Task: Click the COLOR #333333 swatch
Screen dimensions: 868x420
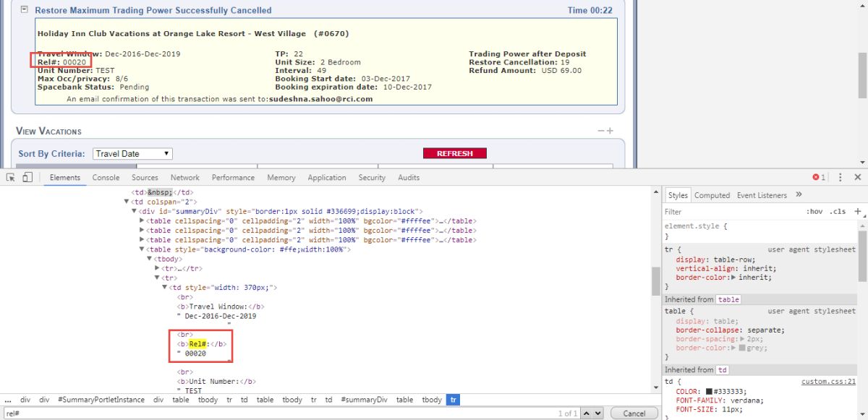Action: 710,391
